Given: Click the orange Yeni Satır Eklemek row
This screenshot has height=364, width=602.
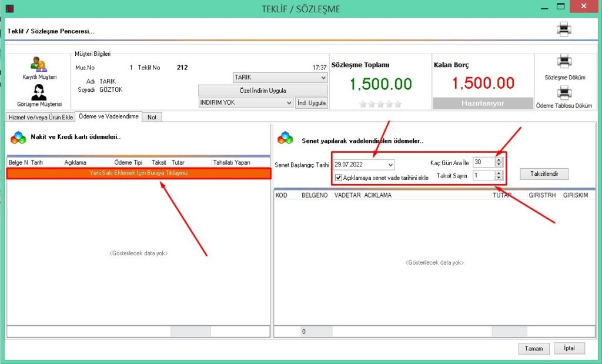Looking at the screenshot, I should click(x=139, y=173).
